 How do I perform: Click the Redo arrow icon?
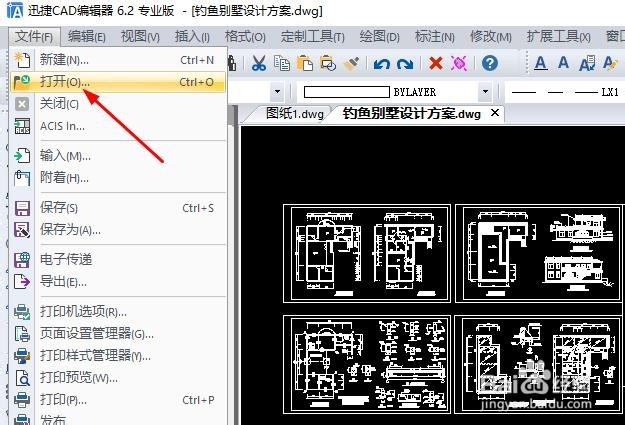point(405,63)
